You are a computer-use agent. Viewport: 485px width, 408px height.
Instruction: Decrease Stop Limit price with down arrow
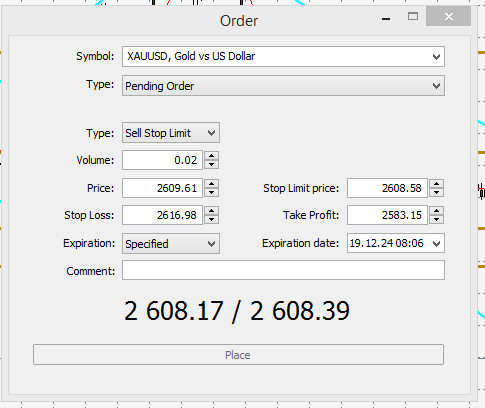[x=436, y=192]
